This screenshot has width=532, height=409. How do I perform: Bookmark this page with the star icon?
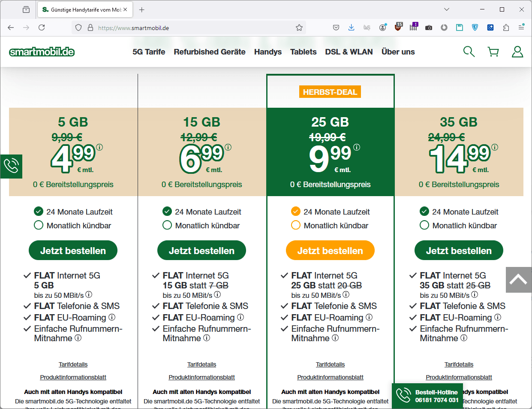coord(299,27)
